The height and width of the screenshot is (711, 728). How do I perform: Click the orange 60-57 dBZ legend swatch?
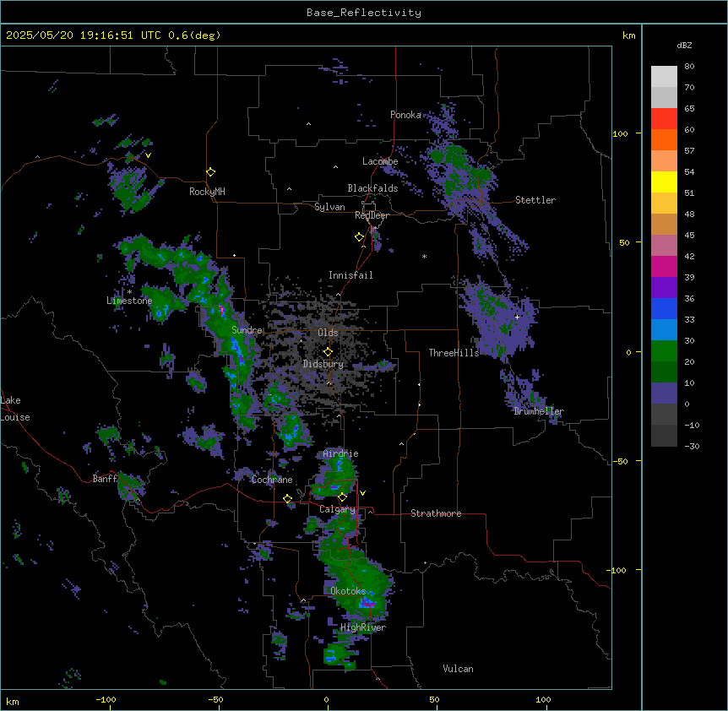[664, 139]
